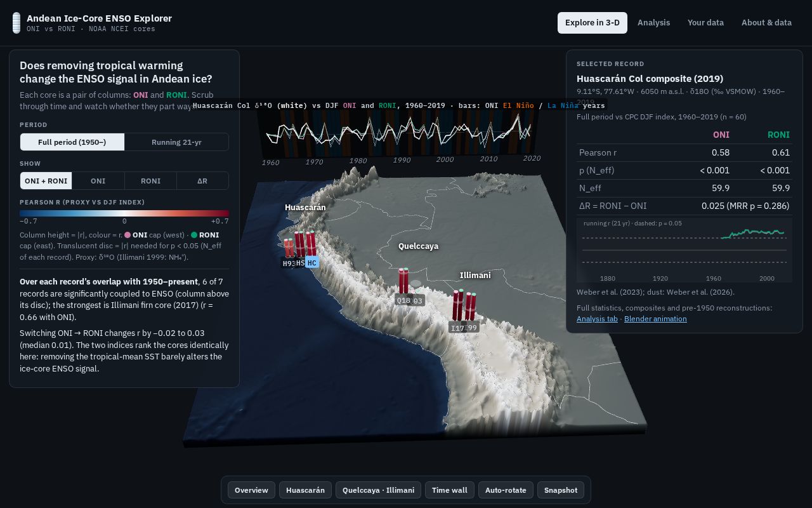The height and width of the screenshot is (508, 812).
Task: Choose Full period (1950–) option
Action: (x=72, y=142)
